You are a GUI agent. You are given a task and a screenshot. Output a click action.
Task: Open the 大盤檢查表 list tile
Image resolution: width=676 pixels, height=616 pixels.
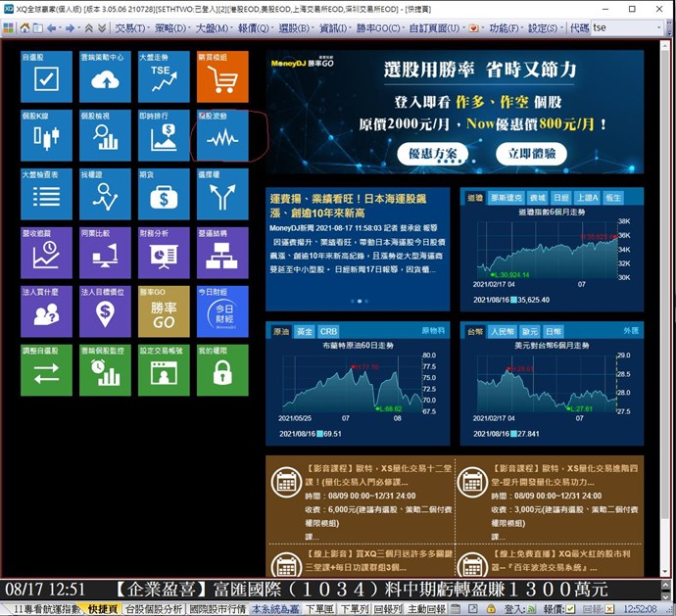click(46, 194)
